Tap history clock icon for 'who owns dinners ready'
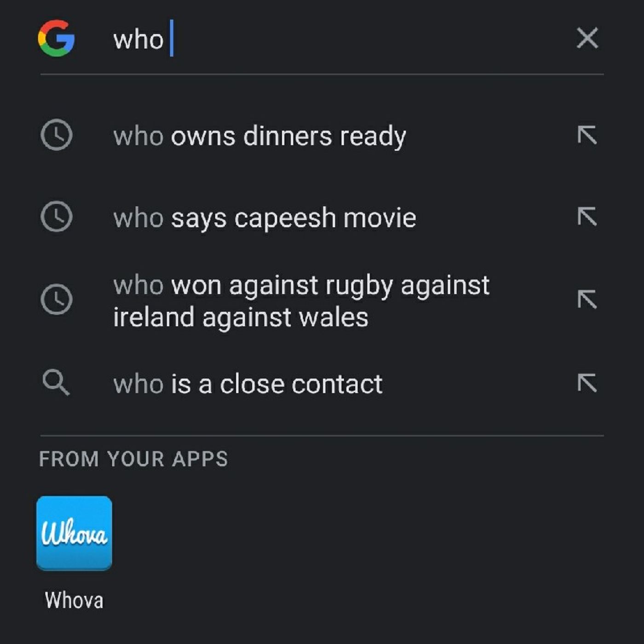Image resolution: width=644 pixels, height=644 pixels. 57,135
